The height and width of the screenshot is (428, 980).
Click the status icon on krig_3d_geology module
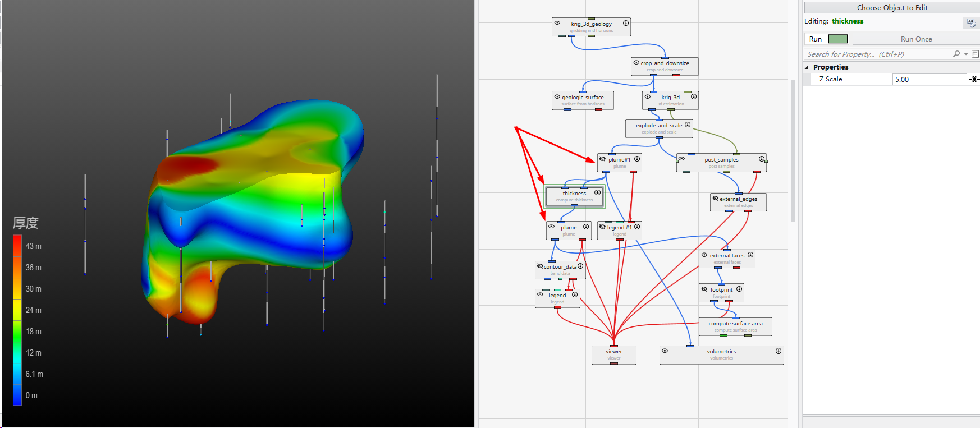coord(625,24)
